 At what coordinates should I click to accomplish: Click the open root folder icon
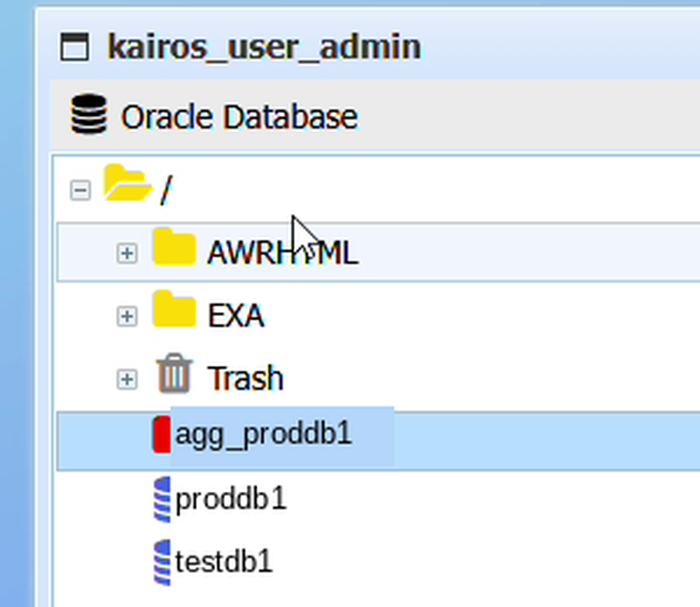127,183
